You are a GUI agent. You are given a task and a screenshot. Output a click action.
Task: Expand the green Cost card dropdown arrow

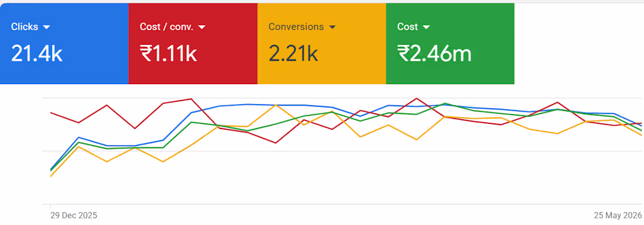[426, 27]
